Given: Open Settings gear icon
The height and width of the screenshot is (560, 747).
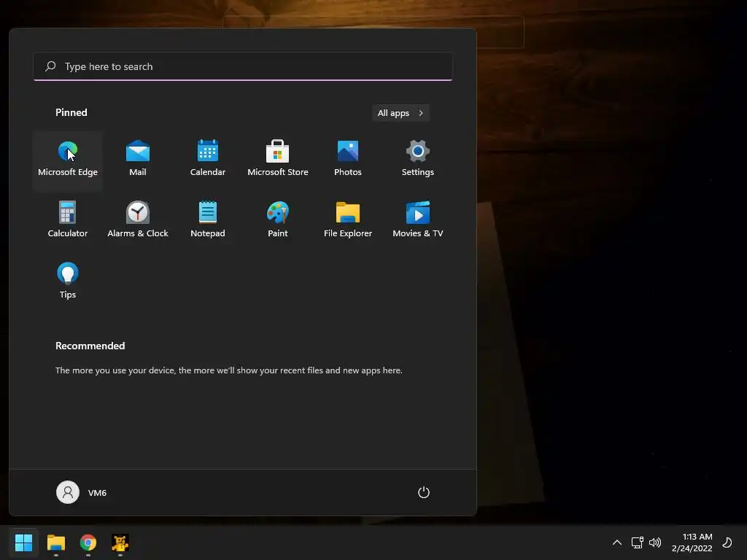Looking at the screenshot, I should 418,161.
